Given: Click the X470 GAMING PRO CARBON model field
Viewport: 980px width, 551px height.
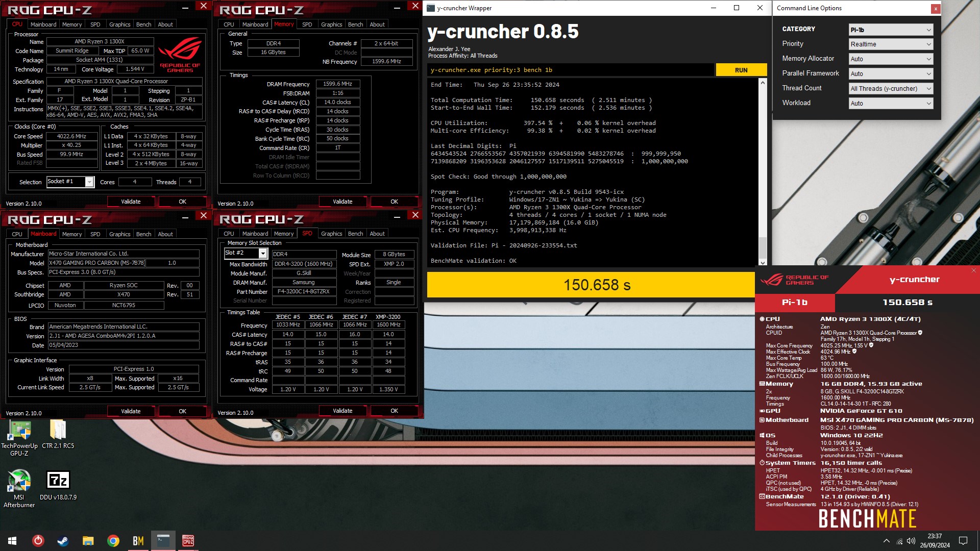Looking at the screenshot, I should pos(96,263).
